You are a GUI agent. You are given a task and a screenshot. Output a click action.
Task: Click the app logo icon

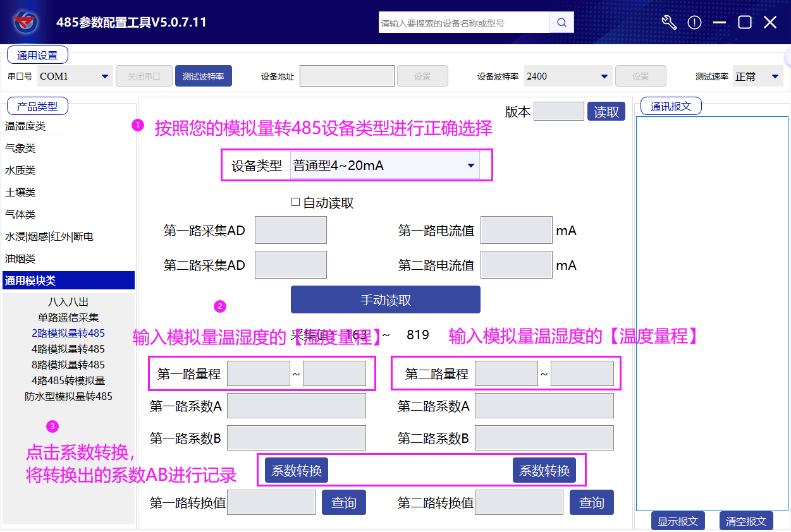26,23
